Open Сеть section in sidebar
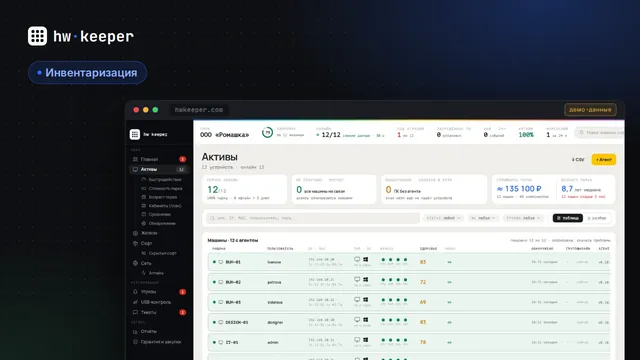The height and width of the screenshot is (360, 640). (146, 263)
